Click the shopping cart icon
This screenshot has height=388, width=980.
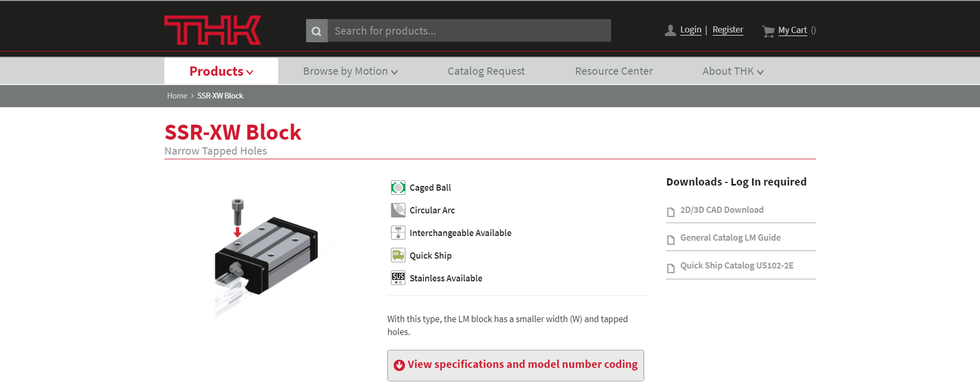(768, 31)
